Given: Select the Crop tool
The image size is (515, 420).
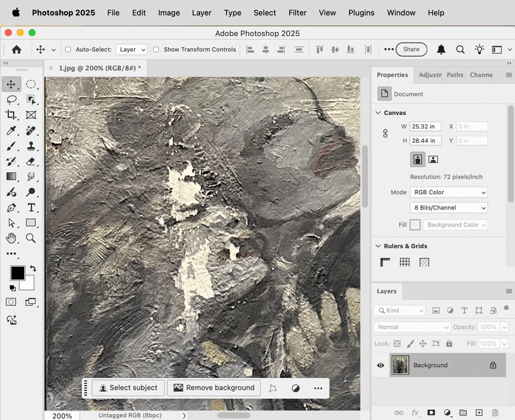Looking at the screenshot, I should [x=12, y=115].
